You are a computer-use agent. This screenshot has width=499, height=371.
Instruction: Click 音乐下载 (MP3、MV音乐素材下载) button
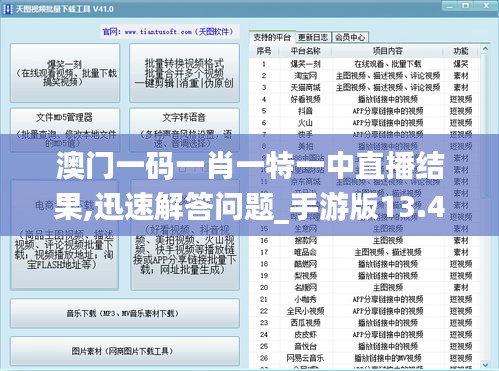point(125,313)
